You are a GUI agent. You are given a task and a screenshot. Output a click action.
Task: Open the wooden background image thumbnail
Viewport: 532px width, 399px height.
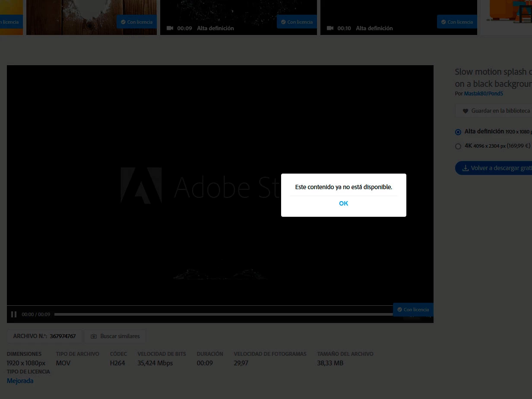click(x=92, y=17)
